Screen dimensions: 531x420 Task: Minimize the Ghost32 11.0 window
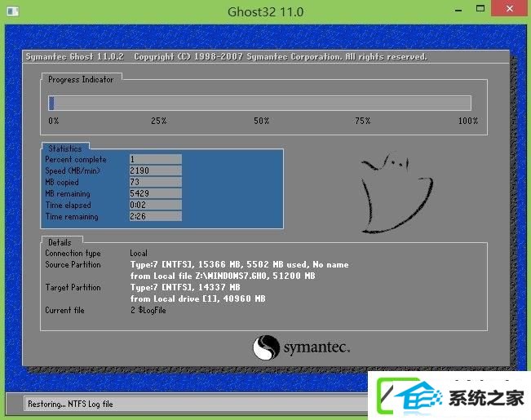point(458,10)
